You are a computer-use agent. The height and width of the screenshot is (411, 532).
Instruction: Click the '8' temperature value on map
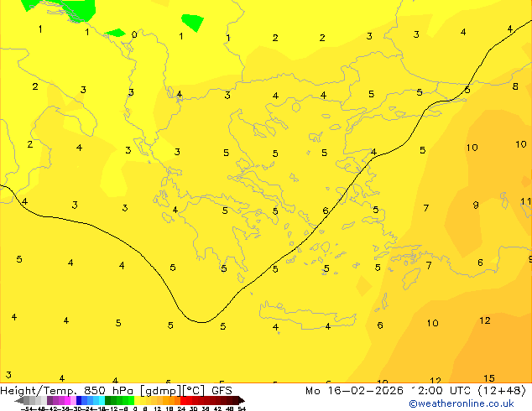515,86
